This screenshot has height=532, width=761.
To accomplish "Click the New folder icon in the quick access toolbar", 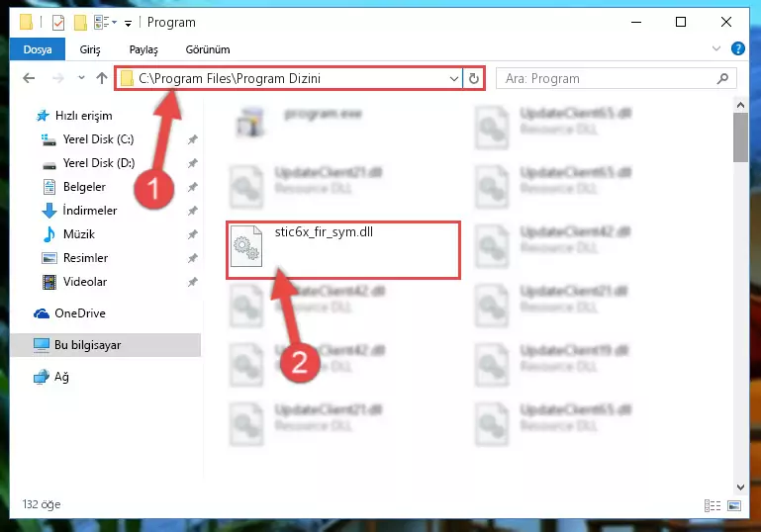I will pos(80,23).
